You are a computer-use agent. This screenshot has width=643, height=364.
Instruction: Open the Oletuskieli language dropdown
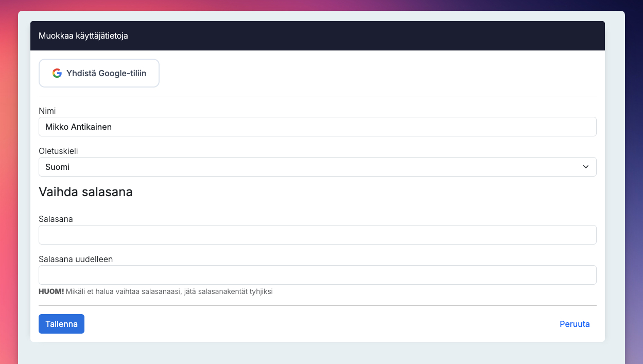[x=317, y=167]
